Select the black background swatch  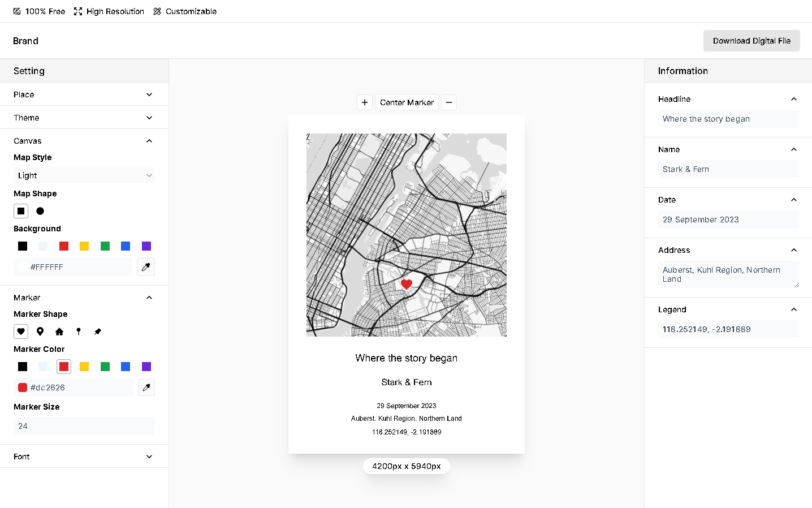22,246
